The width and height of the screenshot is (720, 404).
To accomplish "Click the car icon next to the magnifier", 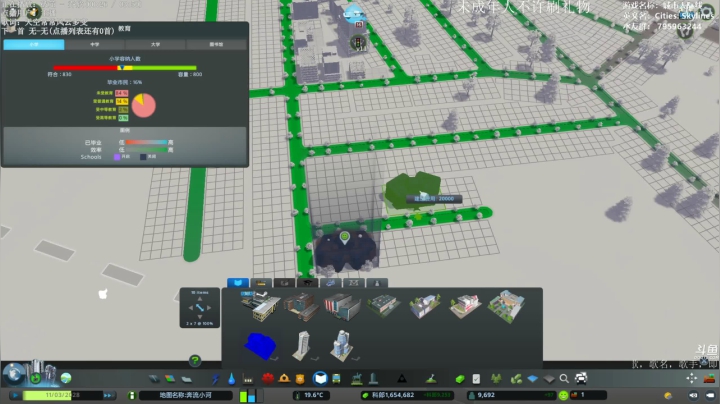I will (x=581, y=379).
